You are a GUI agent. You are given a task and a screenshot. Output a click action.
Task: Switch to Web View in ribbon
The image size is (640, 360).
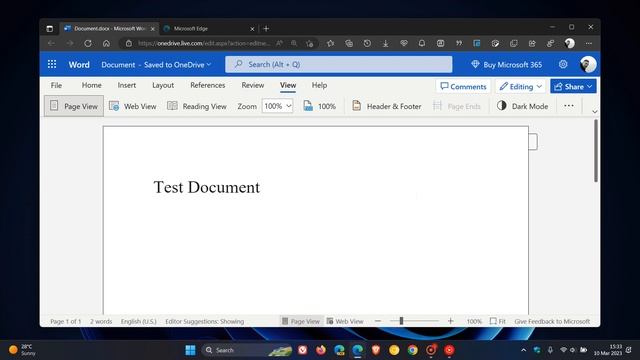click(133, 106)
